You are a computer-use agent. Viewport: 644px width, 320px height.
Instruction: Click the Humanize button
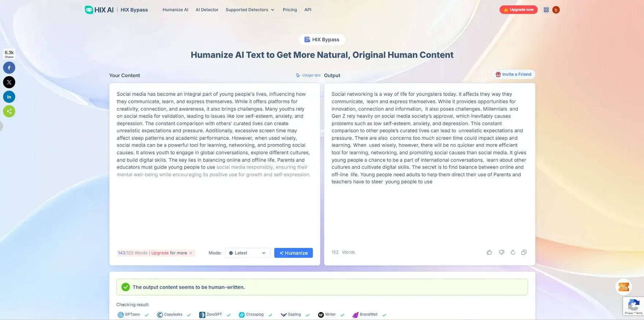point(293,253)
